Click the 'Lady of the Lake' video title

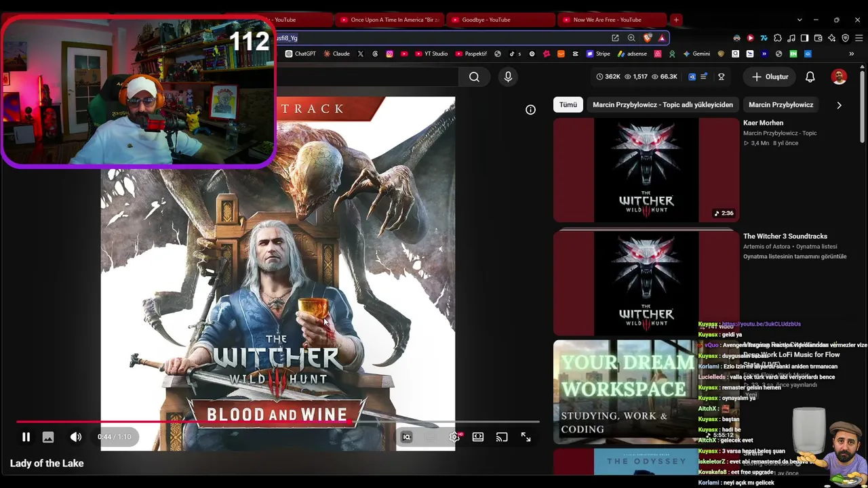(47, 464)
